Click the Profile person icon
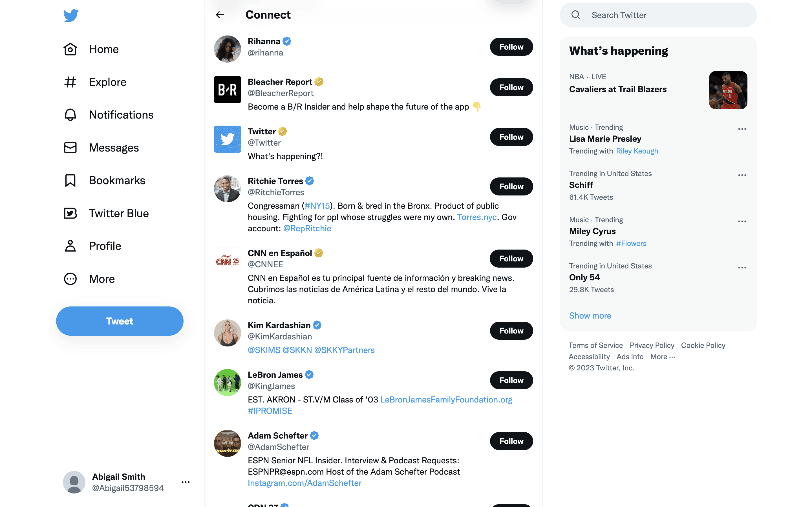Viewport: 812px width, 507px height. 70,246
